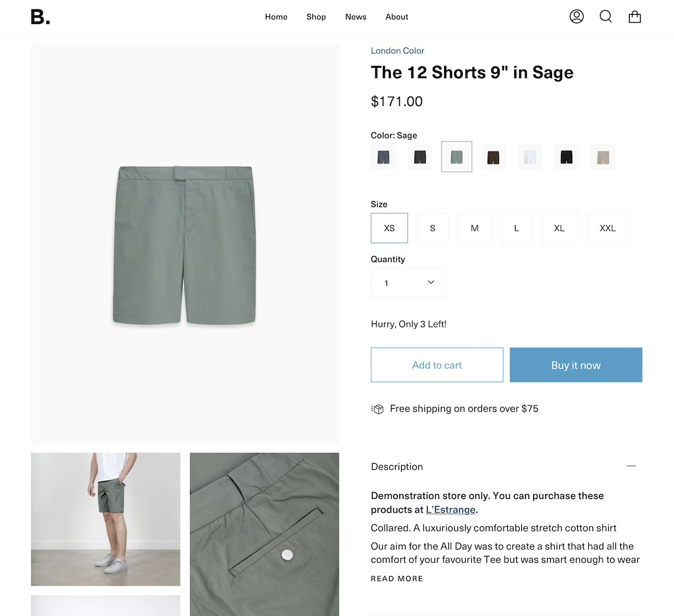
Task: Open the Quantity dropdown
Action: coord(409,283)
